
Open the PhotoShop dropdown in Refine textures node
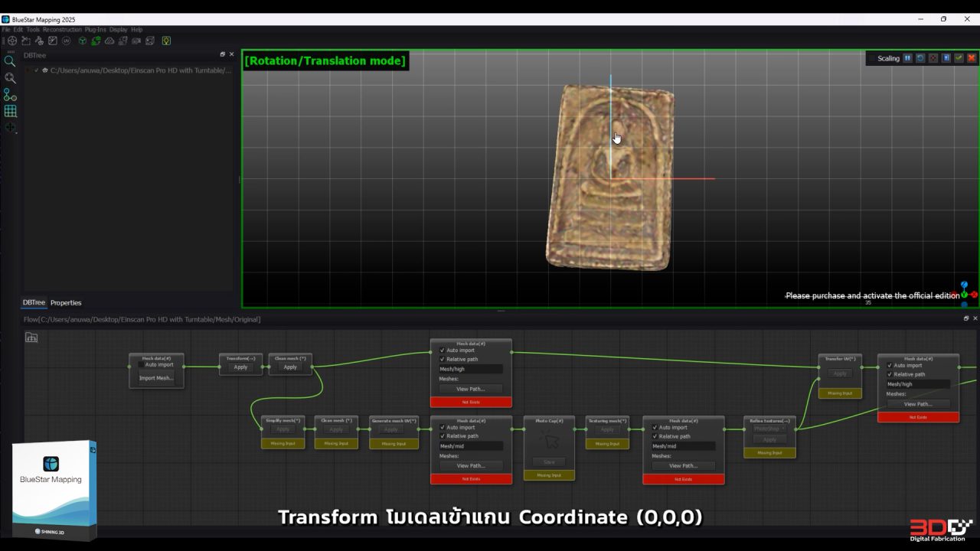pos(769,430)
